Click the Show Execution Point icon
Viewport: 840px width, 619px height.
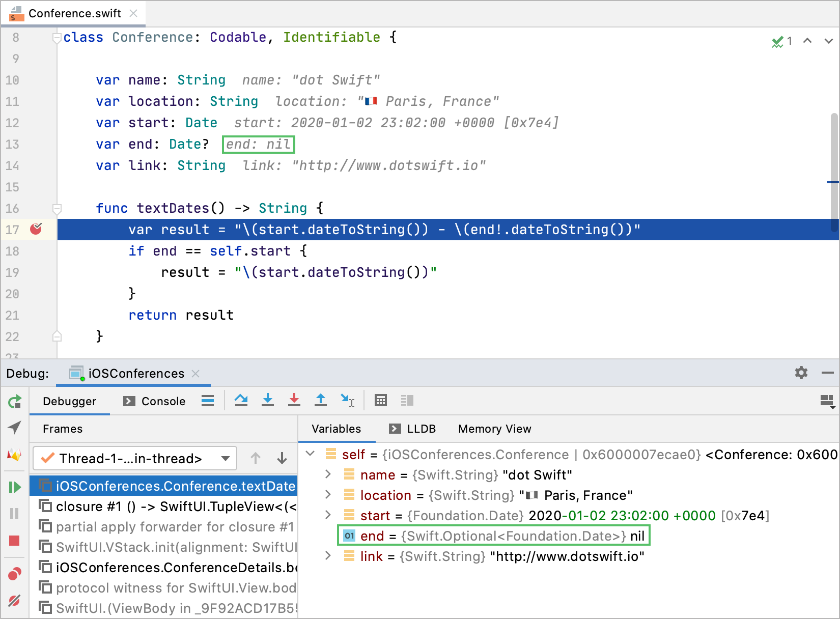[x=208, y=401]
